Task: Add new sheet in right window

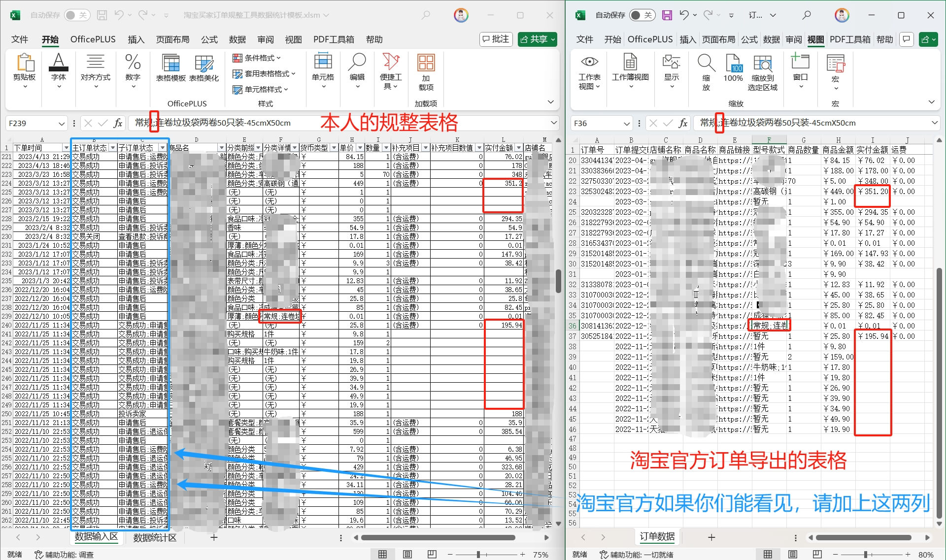Action: coord(711,537)
